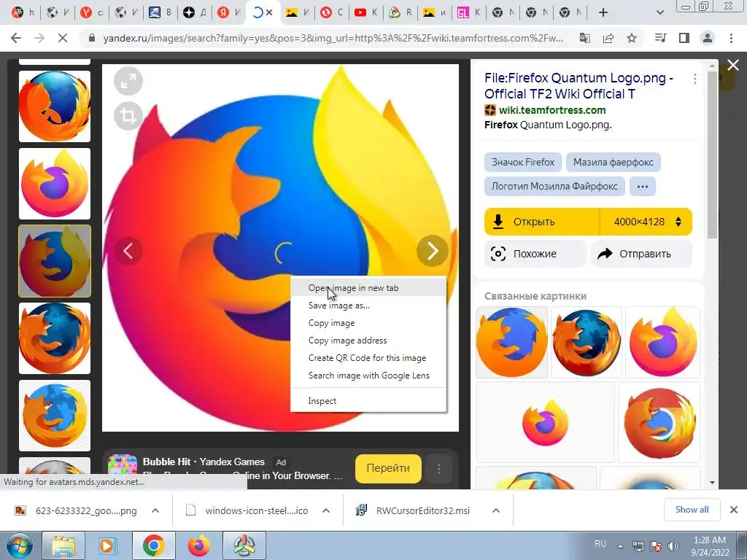Choose Inspect from context menu

tap(368, 401)
